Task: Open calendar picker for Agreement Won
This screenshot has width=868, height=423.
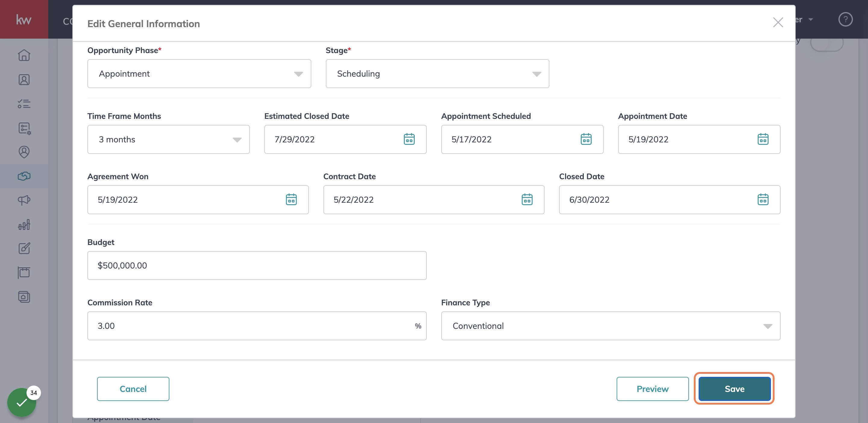Action: coord(291,200)
